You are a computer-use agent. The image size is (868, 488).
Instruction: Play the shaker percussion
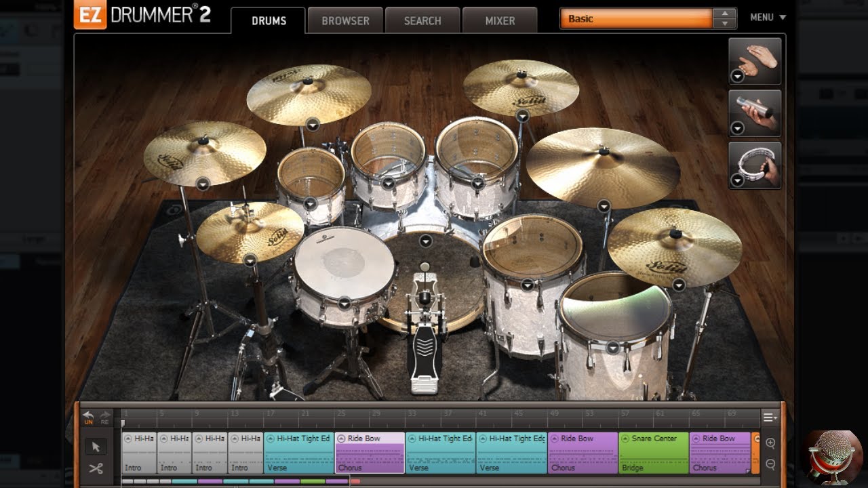[x=755, y=113]
